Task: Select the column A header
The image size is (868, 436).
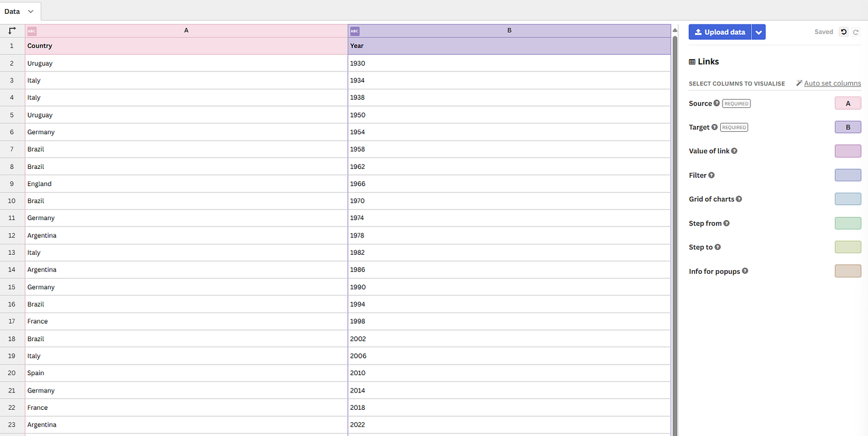Action: pyautogui.click(x=187, y=31)
